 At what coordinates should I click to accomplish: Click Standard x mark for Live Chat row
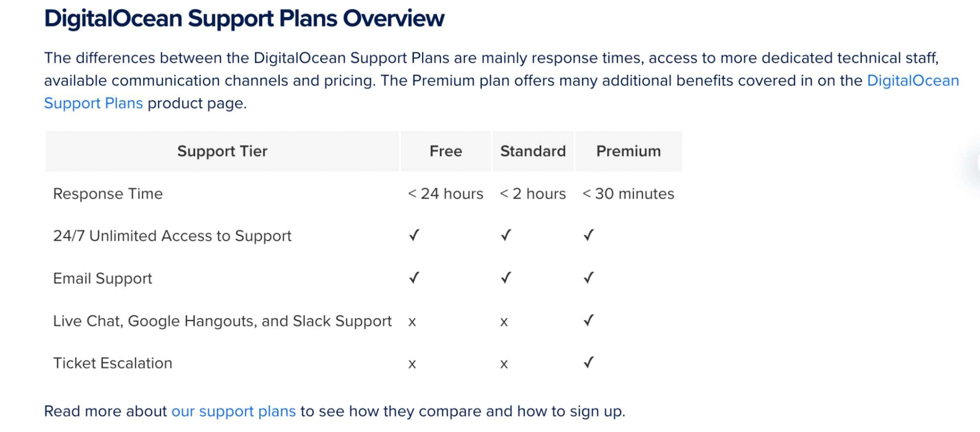click(504, 322)
